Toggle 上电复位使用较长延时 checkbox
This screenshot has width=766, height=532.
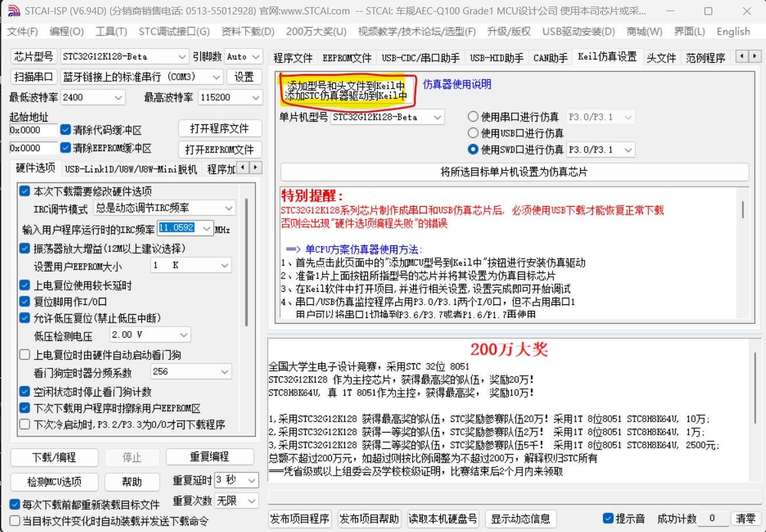(x=24, y=285)
